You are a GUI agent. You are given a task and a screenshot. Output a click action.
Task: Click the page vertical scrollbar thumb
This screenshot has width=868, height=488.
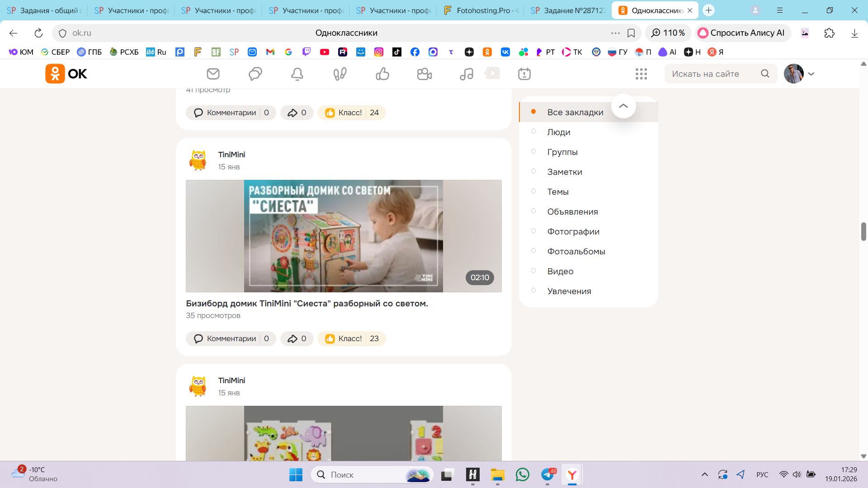[x=863, y=231]
